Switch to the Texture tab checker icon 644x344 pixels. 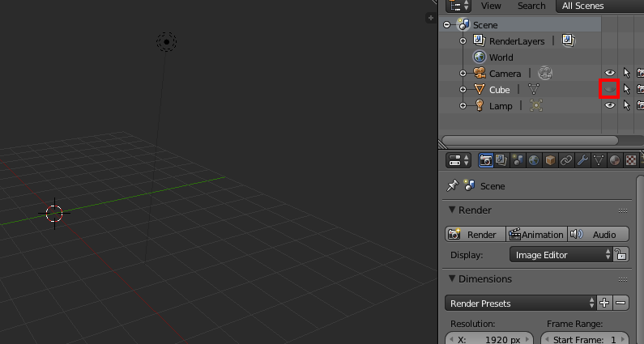click(x=631, y=160)
